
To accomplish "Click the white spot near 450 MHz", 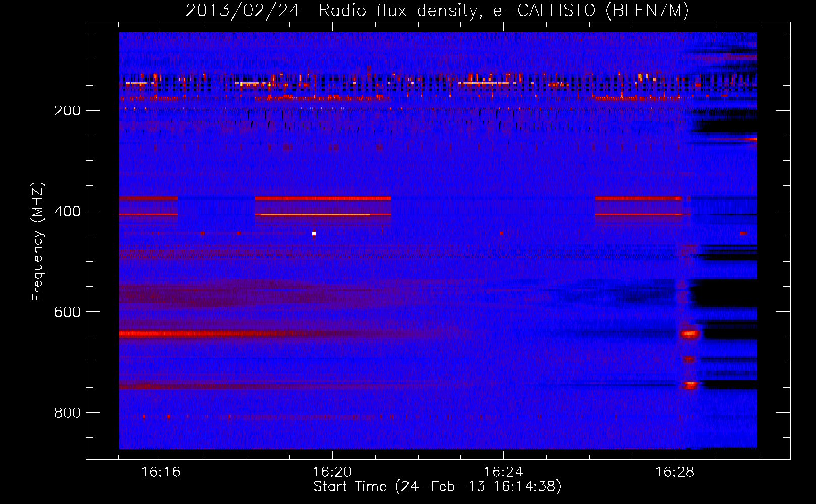I will 314,233.
